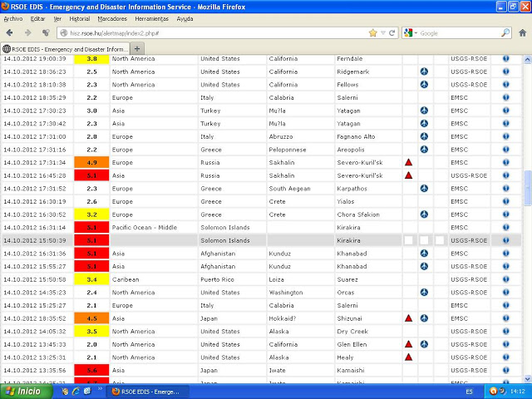Image resolution: width=532 pixels, height=399 pixels.
Task: Click the vertical scrollbar up arrow
Action: (528, 59)
